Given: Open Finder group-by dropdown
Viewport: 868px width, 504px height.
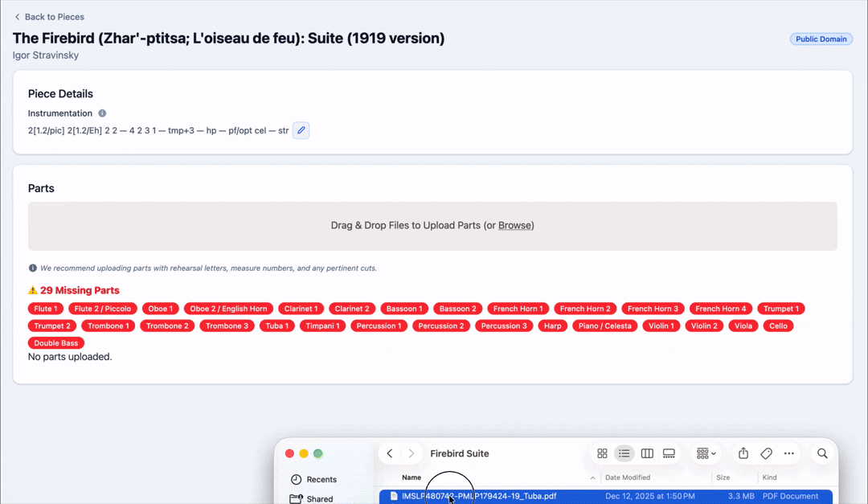Looking at the screenshot, I should tap(706, 453).
